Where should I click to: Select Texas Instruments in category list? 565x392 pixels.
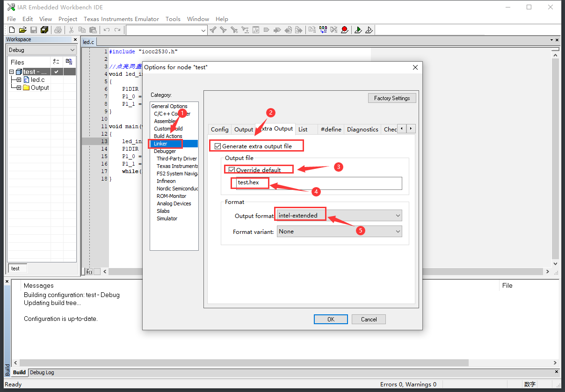177,166
